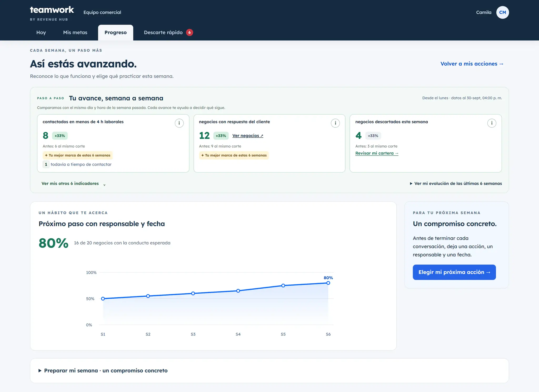Click the S1 data point on the chart
Image resolution: width=539 pixels, height=392 pixels.
pyautogui.click(x=103, y=299)
